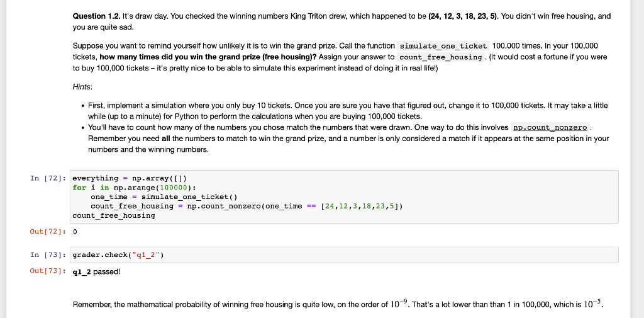This screenshot has width=644, height=318.
Task: Click the 'Hints:' label
Action: pyautogui.click(x=82, y=87)
